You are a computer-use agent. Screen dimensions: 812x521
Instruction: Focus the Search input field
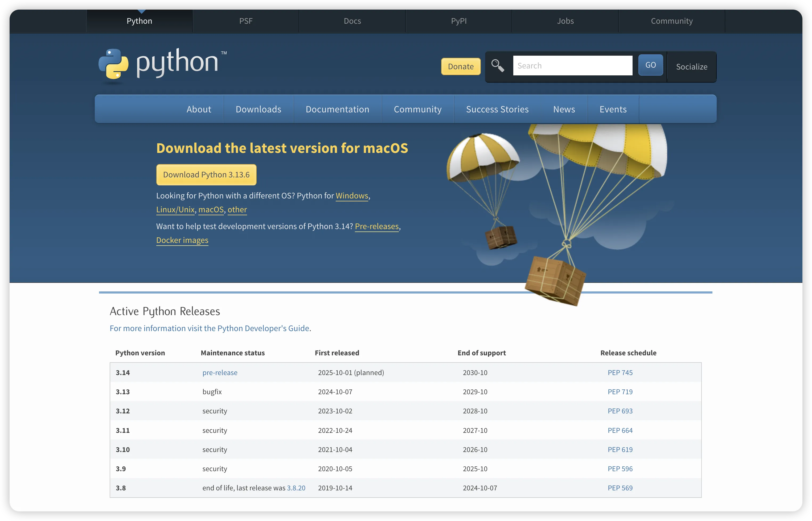tap(572, 66)
